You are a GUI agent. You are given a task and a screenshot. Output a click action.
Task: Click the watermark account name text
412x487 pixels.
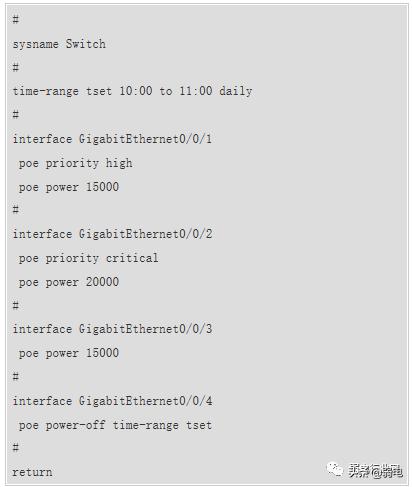376,471
